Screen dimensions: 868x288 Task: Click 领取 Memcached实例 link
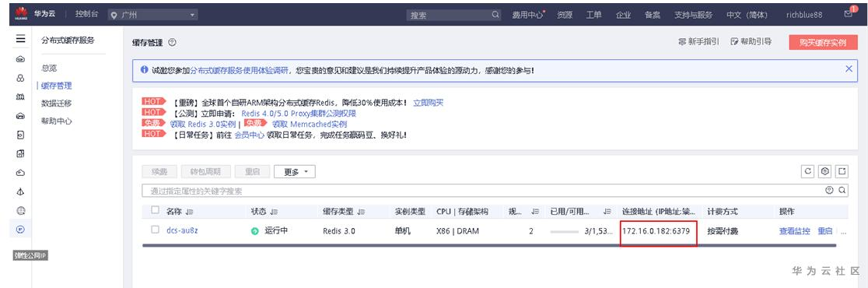(310, 124)
